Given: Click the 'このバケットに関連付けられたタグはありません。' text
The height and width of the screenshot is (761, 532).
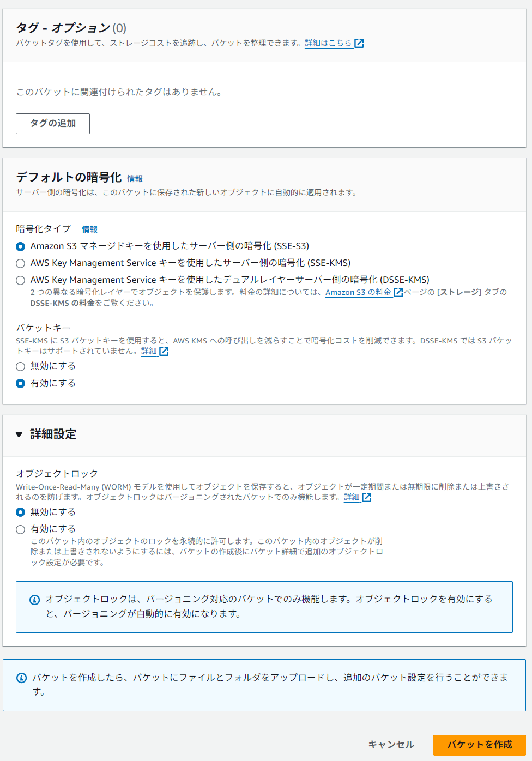Looking at the screenshot, I should [120, 92].
